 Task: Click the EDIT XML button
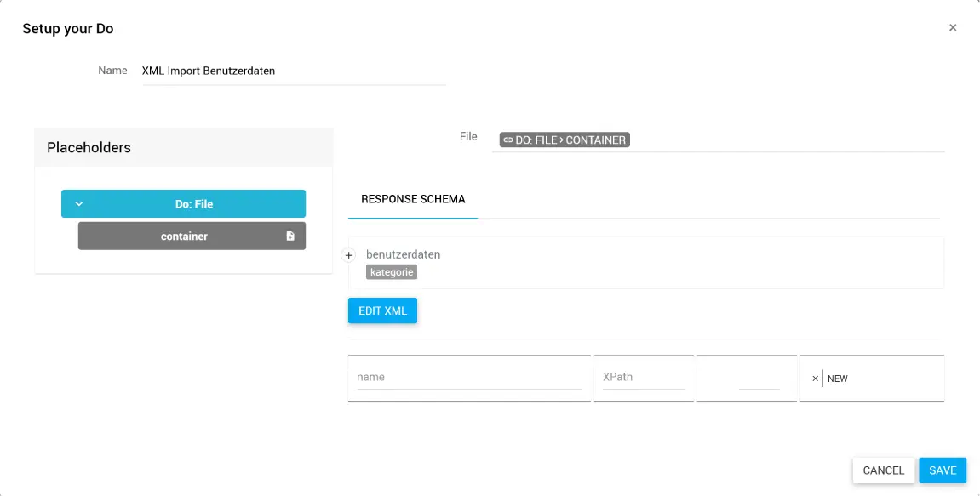click(x=382, y=311)
